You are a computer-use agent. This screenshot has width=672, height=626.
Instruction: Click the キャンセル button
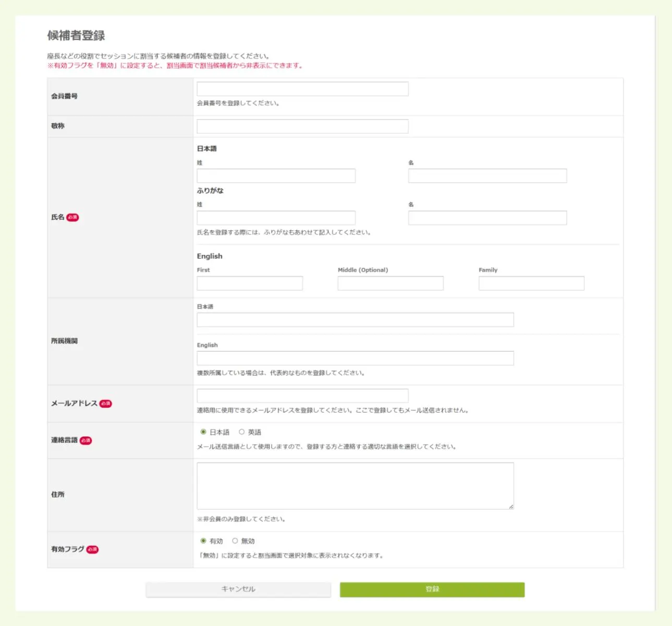pyautogui.click(x=238, y=589)
